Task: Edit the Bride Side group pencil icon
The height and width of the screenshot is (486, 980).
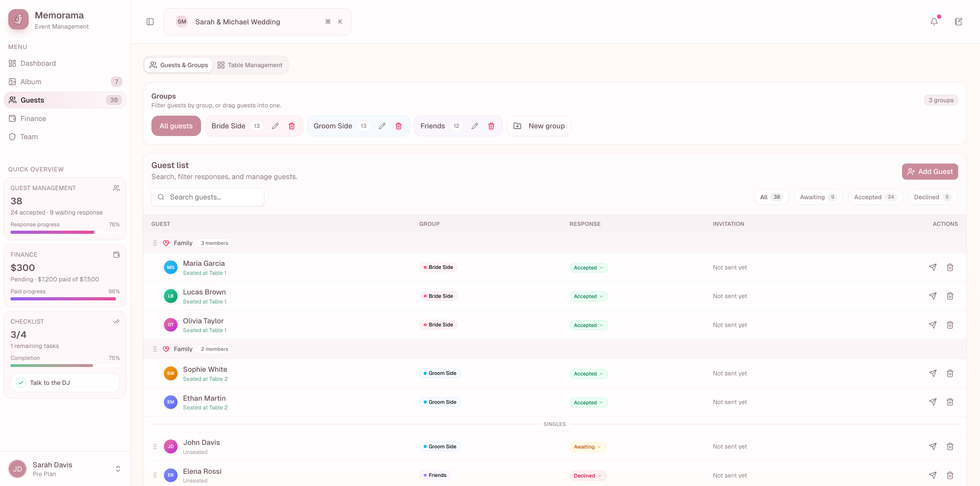Action: [x=275, y=126]
